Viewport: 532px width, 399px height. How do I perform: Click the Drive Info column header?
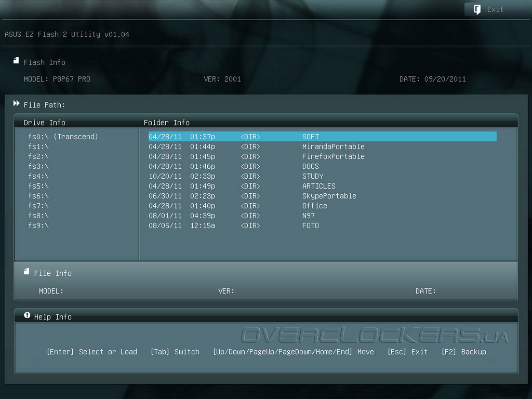45,123
